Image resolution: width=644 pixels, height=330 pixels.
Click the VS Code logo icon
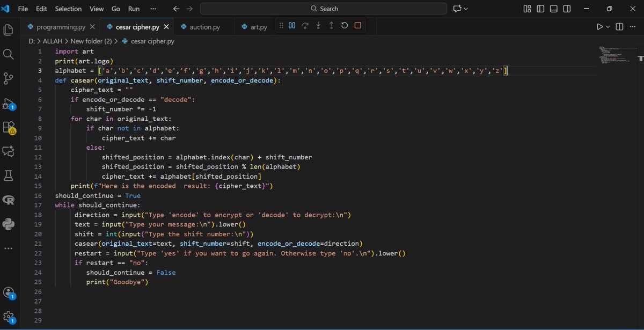(6, 9)
